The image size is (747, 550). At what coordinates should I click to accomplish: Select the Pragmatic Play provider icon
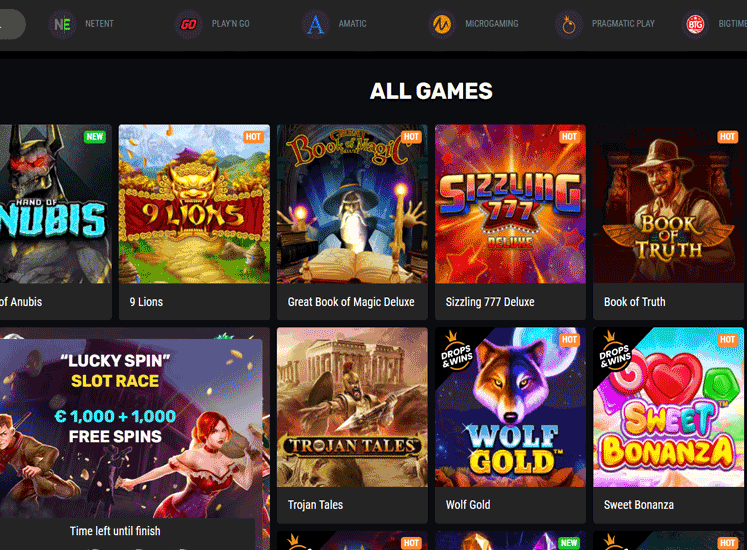(x=569, y=24)
